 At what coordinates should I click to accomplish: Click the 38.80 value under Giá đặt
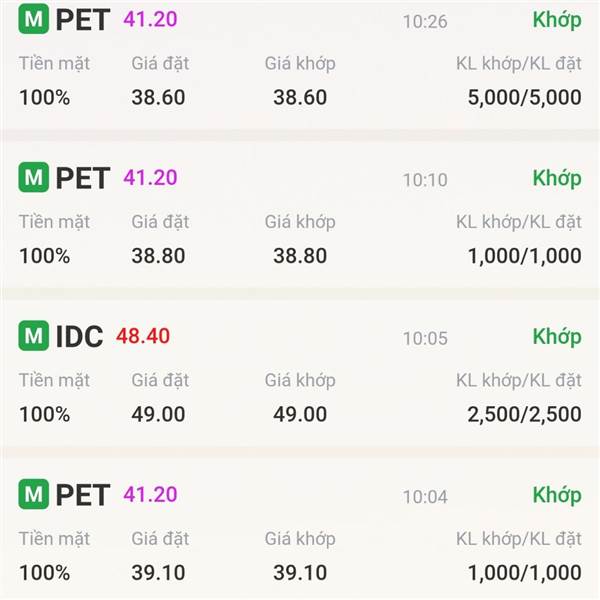point(158,256)
